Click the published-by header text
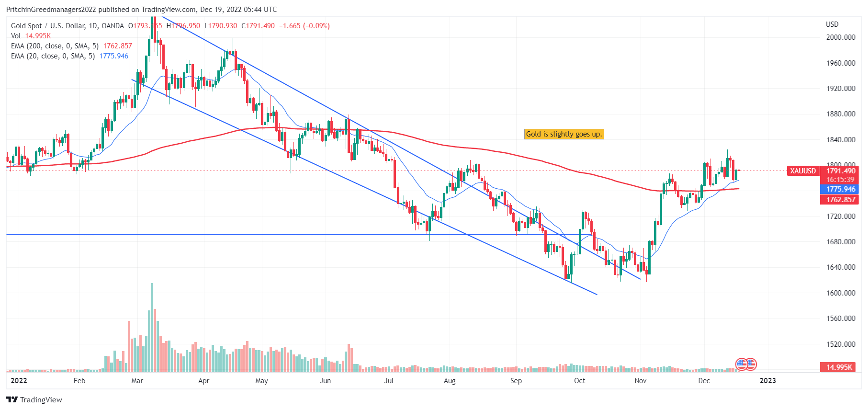 click(x=141, y=10)
